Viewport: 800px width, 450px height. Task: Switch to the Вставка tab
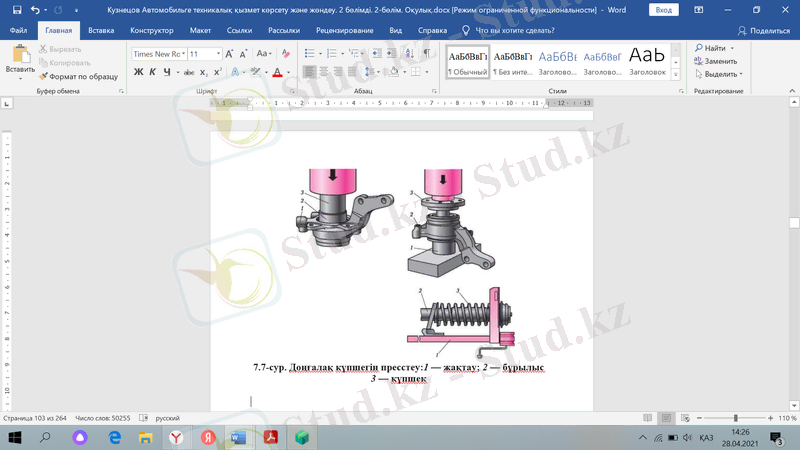[x=101, y=31]
